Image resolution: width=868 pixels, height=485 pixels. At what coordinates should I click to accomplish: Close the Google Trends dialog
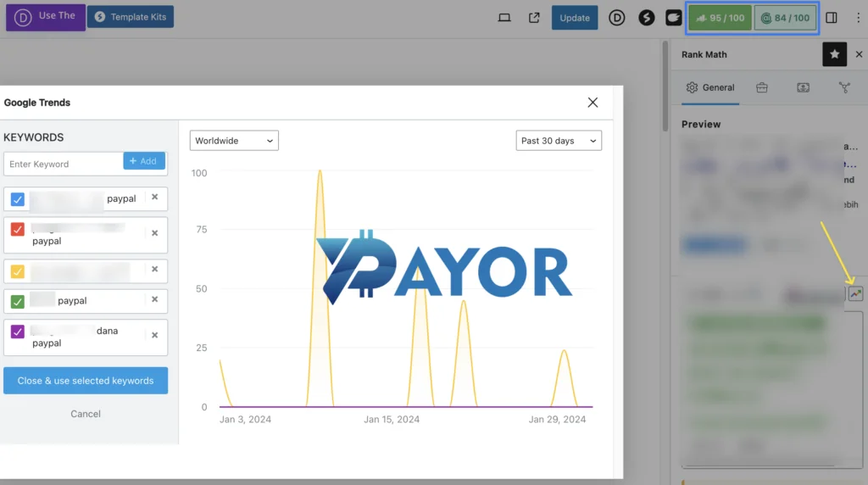pos(593,103)
